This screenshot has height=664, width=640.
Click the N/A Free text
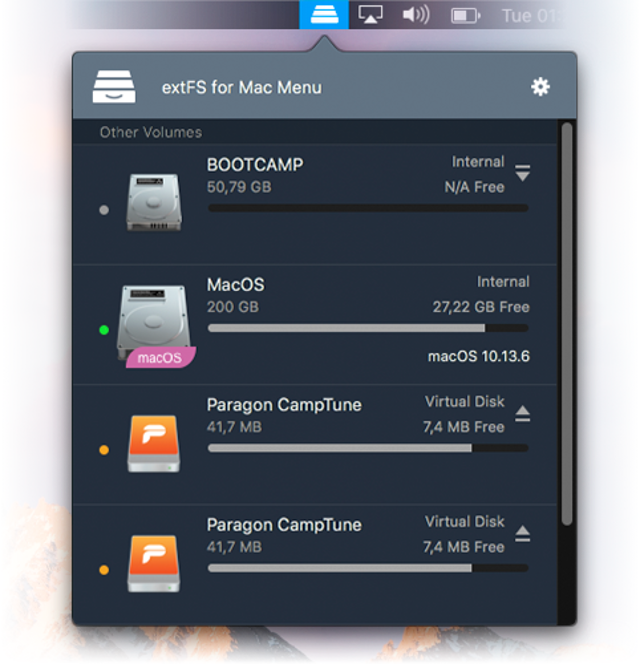(474, 187)
